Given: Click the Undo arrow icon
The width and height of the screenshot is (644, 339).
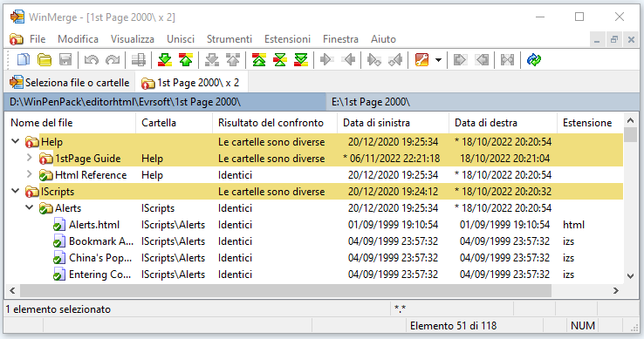Looking at the screenshot, I should 91,60.
